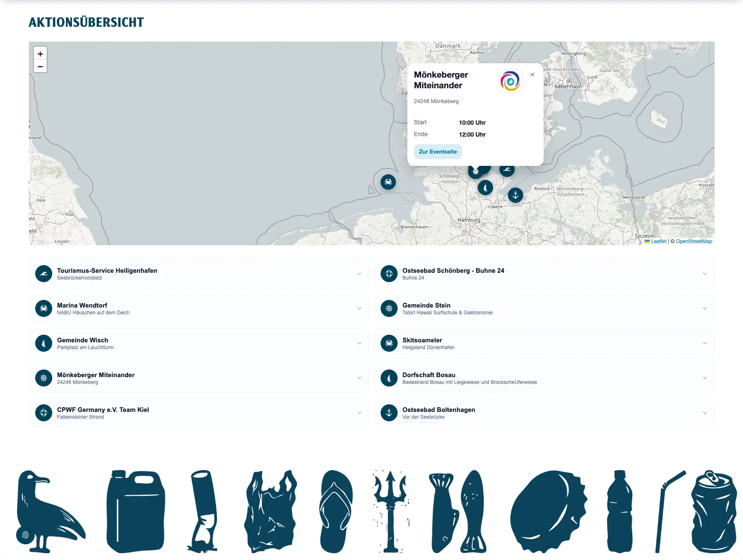
Task: Click '12:00 Uhr' end time in popup
Action: click(472, 134)
